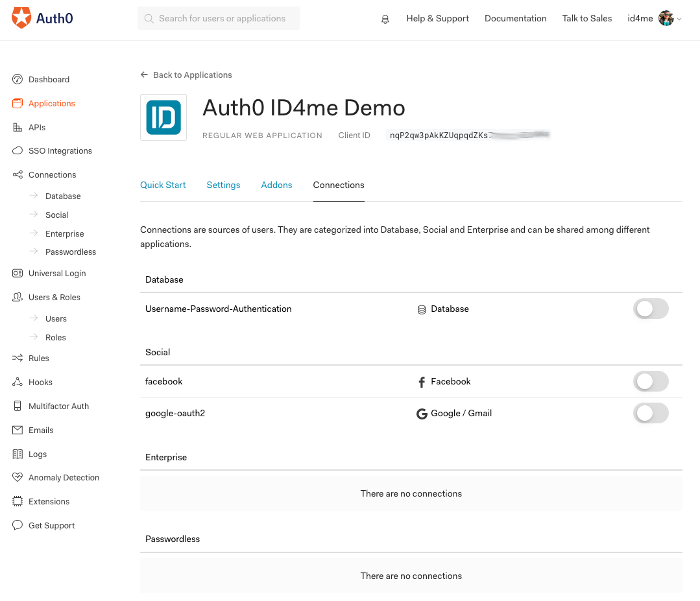Switch to the Addons tab
The image size is (700, 601).
pyautogui.click(x=276, y=185)
